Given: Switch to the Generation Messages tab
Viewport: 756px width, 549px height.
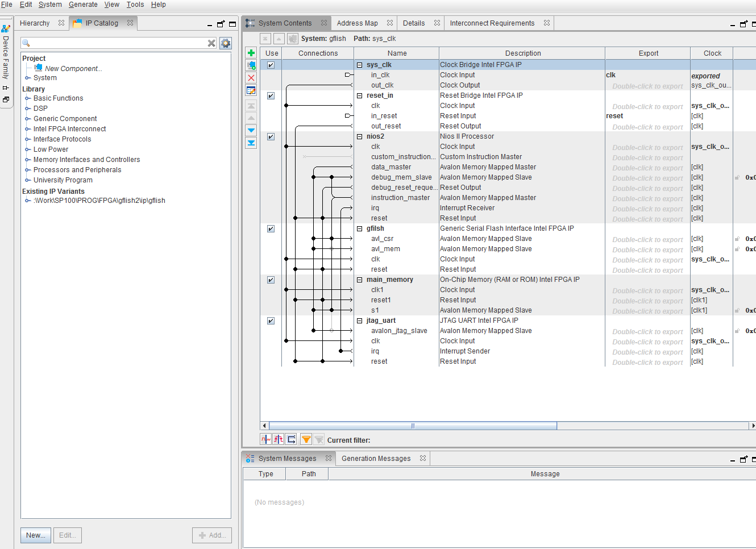Looking at the screenshot, I should pyautogui.click(x=376, y=459).
